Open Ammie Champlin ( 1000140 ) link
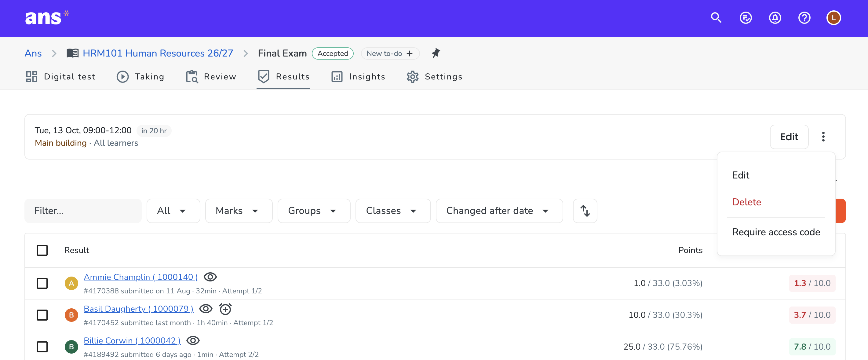868x360 pixels. (x=140, y=277)
